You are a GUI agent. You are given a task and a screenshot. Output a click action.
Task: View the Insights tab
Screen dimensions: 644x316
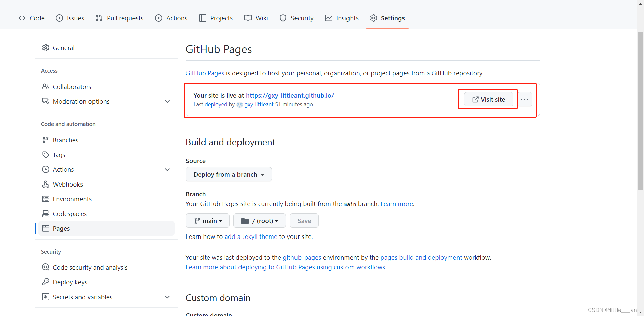tap(342, 18)
